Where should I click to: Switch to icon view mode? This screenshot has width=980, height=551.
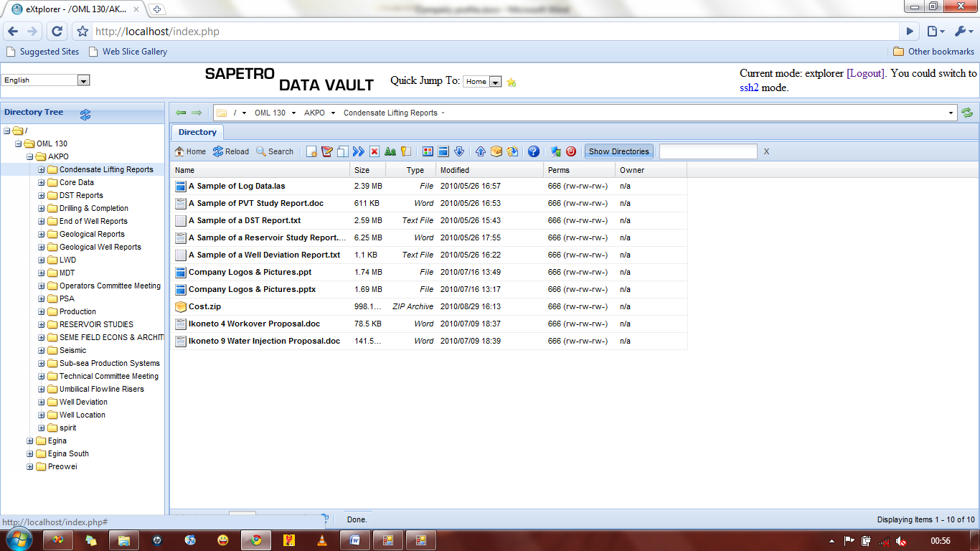coord(427,151)
